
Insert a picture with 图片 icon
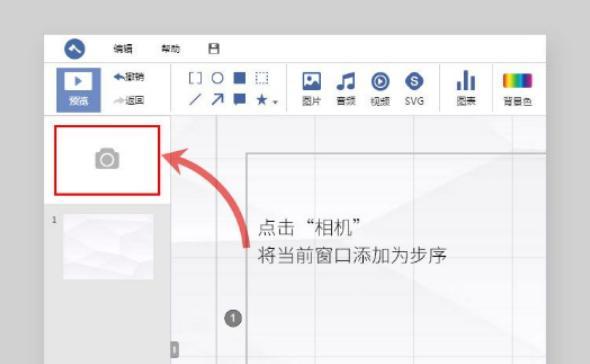(x=312, y=89)
